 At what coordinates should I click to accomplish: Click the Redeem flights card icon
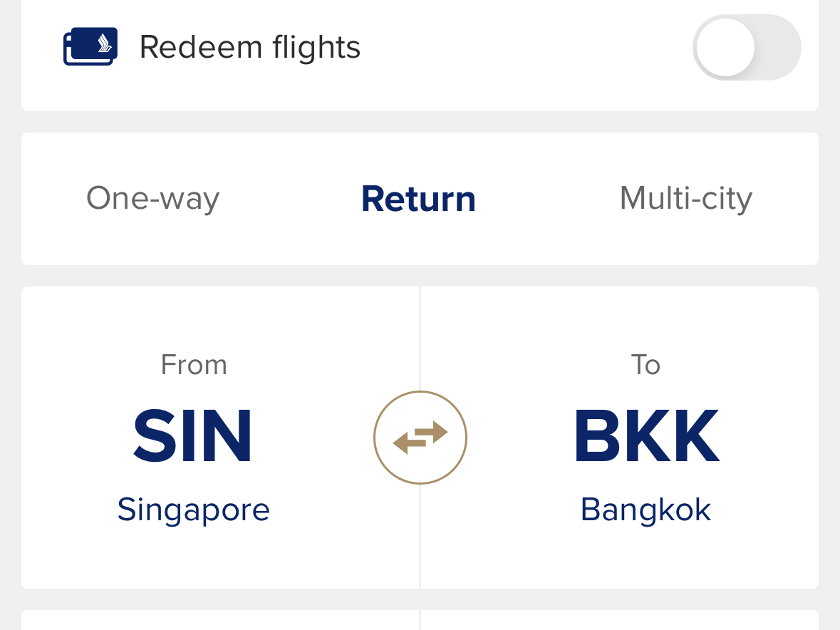(x=90, y=47)
